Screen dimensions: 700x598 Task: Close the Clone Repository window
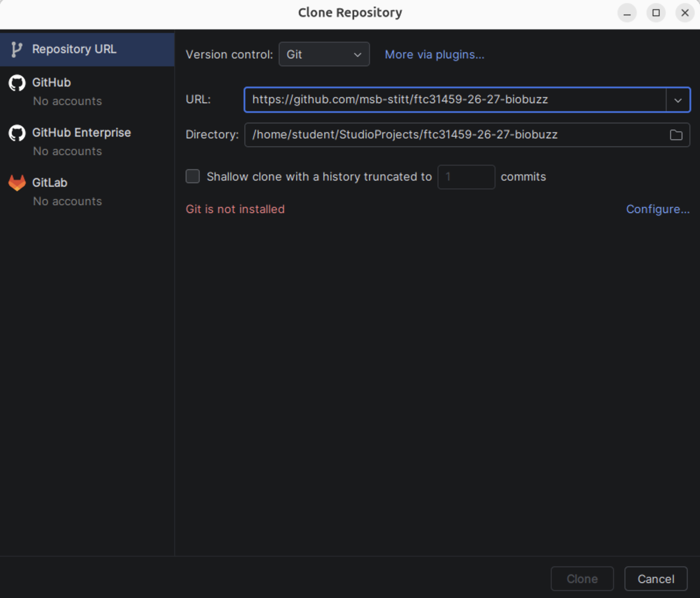[x=685, y=13]
